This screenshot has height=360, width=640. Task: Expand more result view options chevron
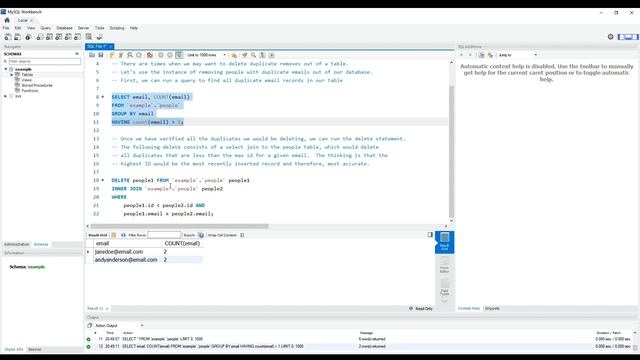[x=444, y=301]
